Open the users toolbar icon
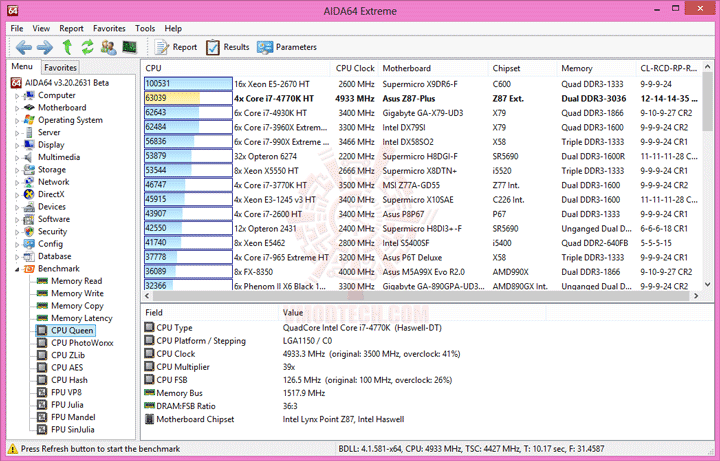The image size is (720, 461). click(x=109, y=47)
